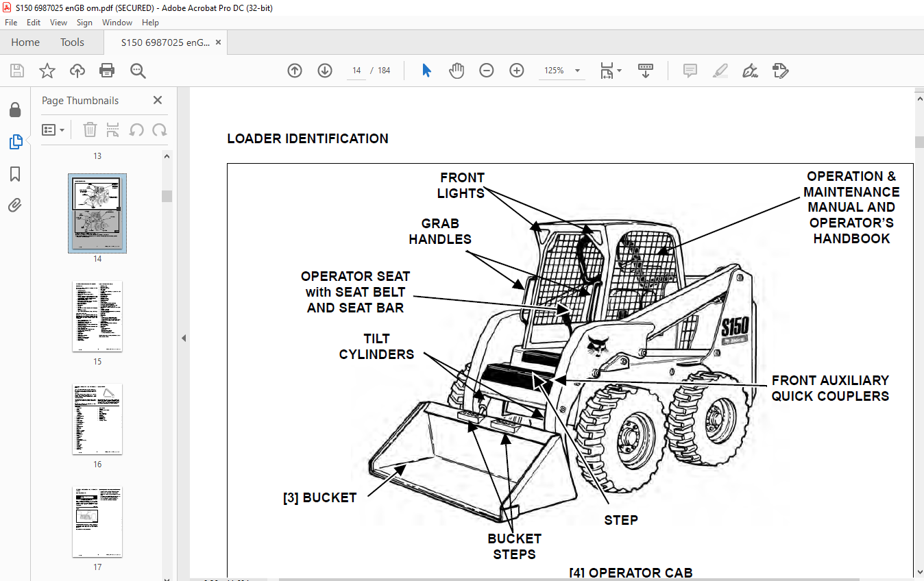Image resolution: width=924 pixels, height=581 pixels.
Task: Open the Help menu
Action: pos(150,23)
